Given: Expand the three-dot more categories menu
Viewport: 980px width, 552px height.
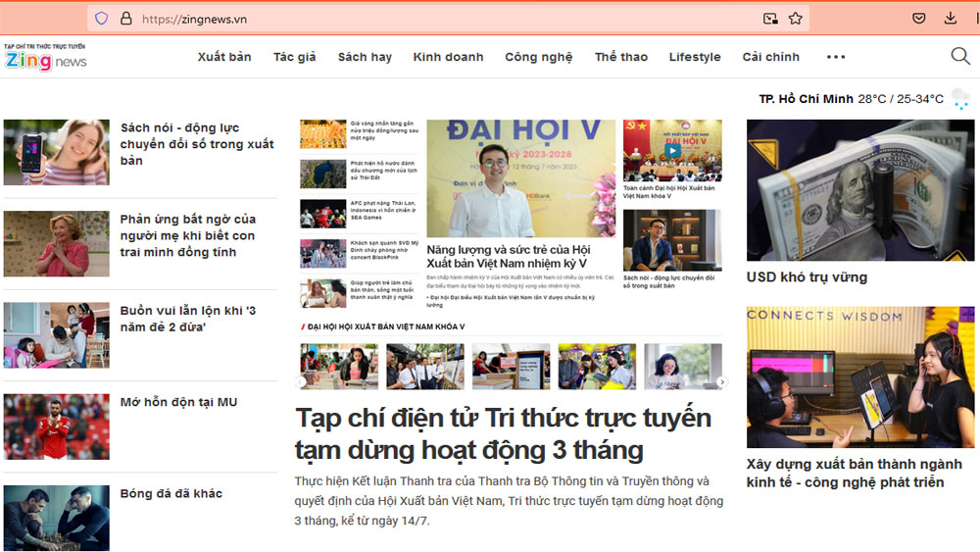Looking at the screenshot, I should (836, 57).
